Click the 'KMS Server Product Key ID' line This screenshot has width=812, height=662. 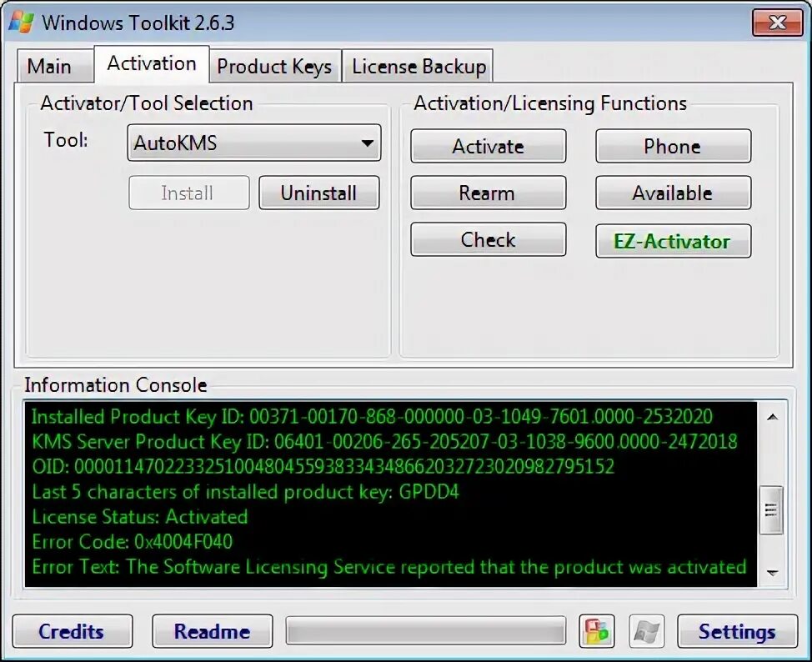384,441
